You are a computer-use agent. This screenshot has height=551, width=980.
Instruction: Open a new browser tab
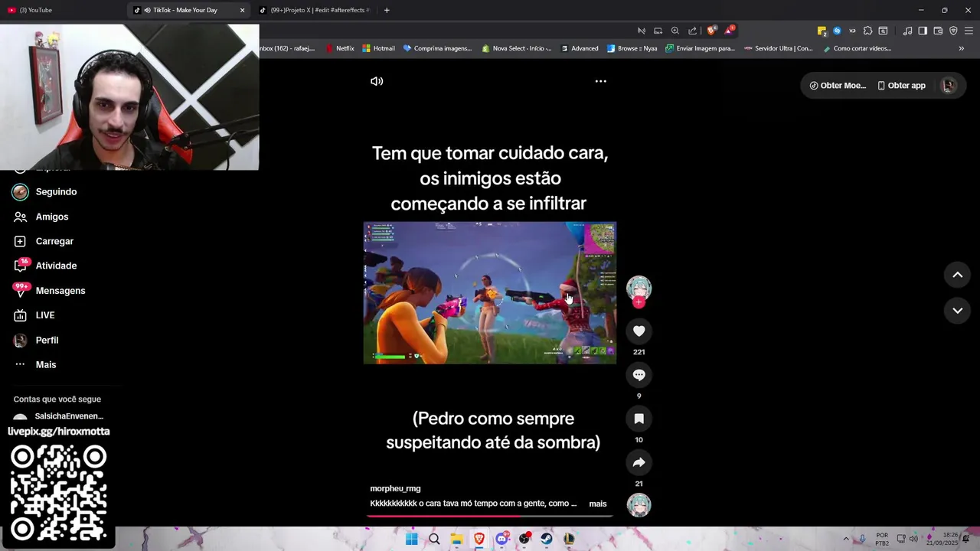pyautogui.click(x=387, y=10)
